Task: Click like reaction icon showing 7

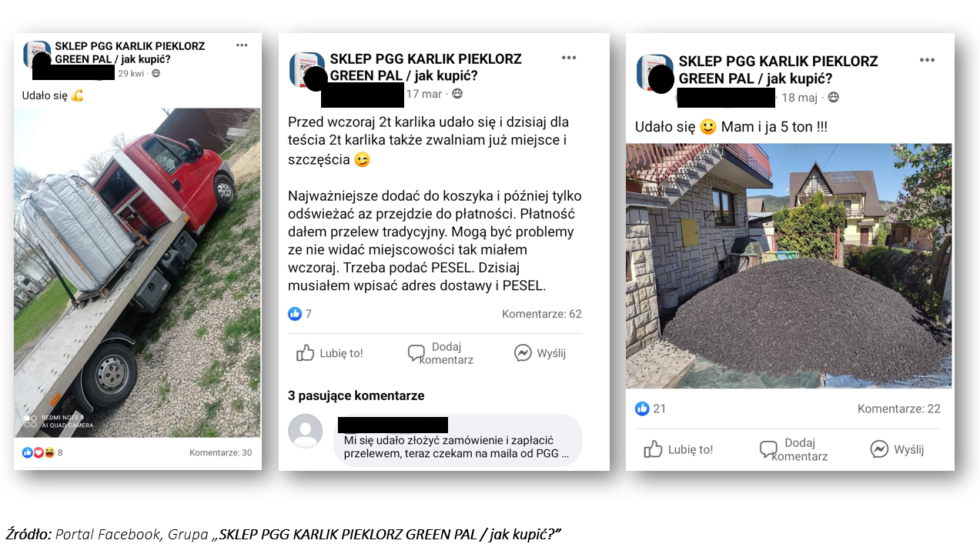Action: (x=295, y=314)
